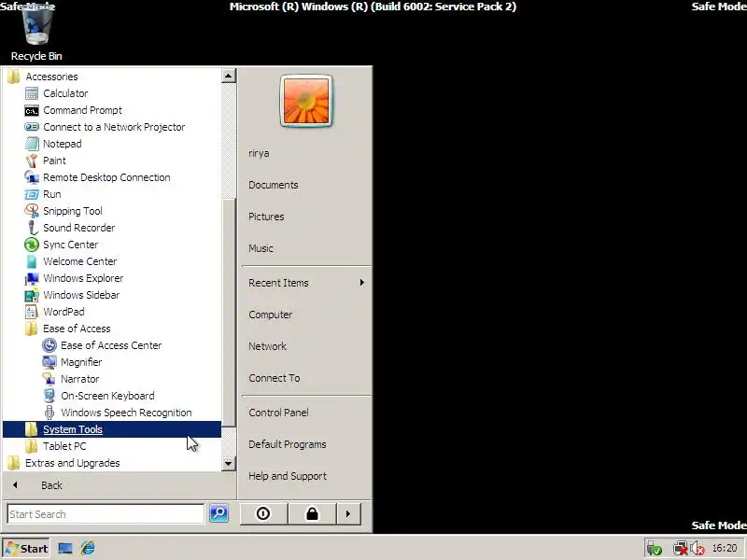This screenshot has height=560, width=747.
Task: Open Paint via its brush icon
Action: [32, 161]
